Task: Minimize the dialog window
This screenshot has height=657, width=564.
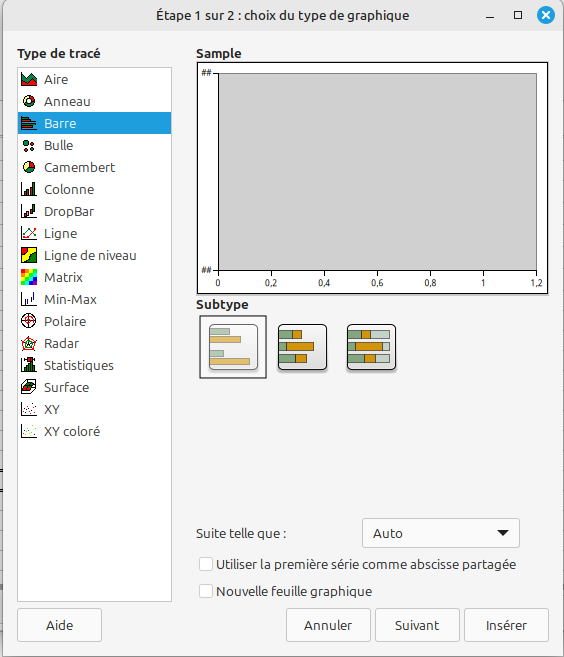Action: click(490, 17)
